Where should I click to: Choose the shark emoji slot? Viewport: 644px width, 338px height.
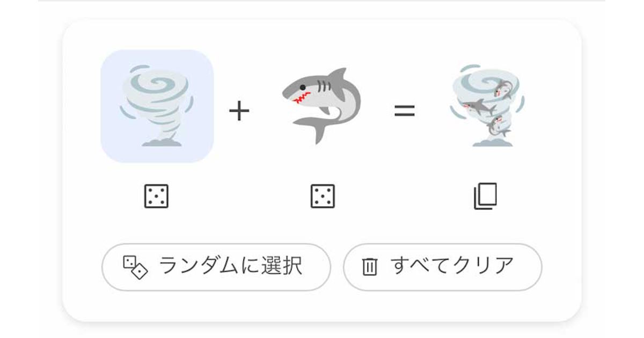point(322,106)
